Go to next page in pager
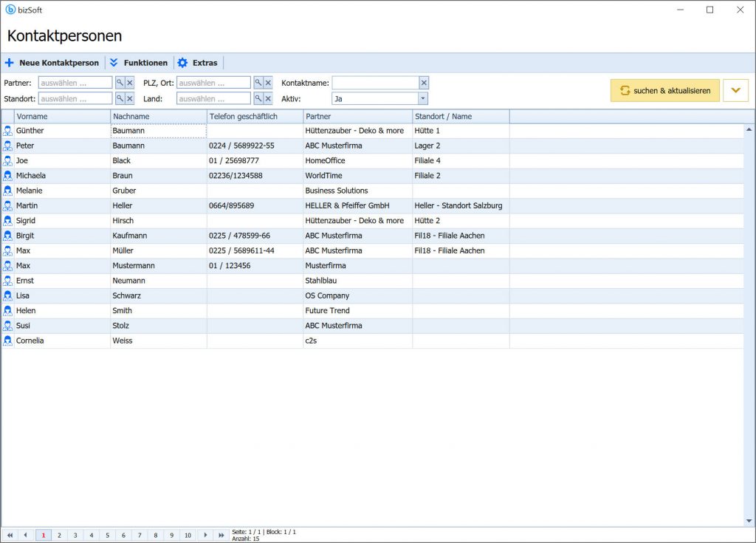756x543 pixels. pos(205,535)
